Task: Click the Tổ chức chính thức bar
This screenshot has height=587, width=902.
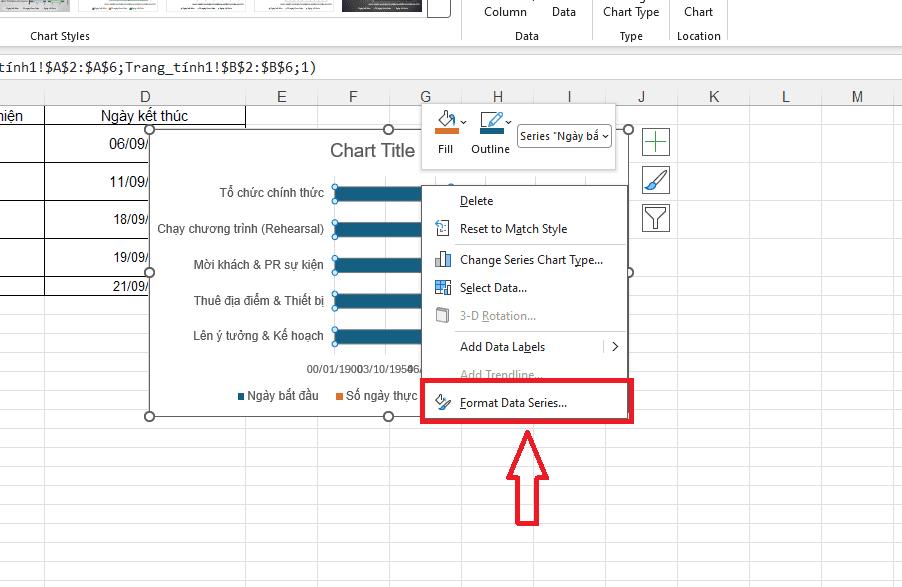Action: pos(378,194)
